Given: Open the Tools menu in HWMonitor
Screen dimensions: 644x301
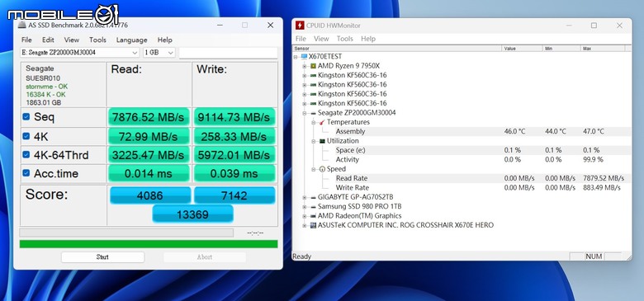Looking at the screenshot, I should click(x=344, y=39).
